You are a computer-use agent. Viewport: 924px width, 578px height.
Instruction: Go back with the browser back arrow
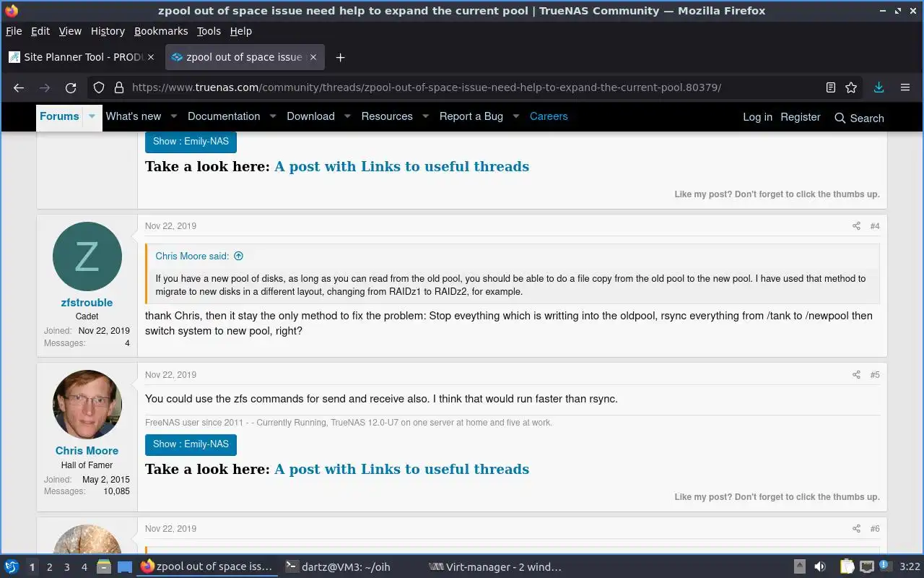[19, 87]
